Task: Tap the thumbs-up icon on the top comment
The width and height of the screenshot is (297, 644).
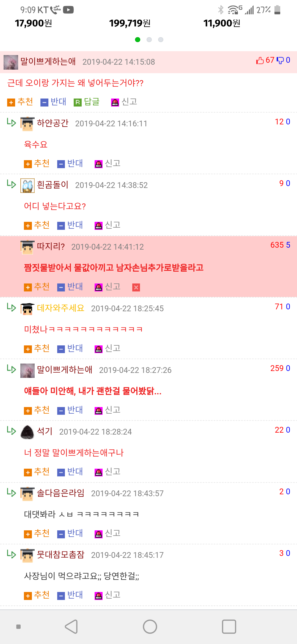Action: [260, 60]
